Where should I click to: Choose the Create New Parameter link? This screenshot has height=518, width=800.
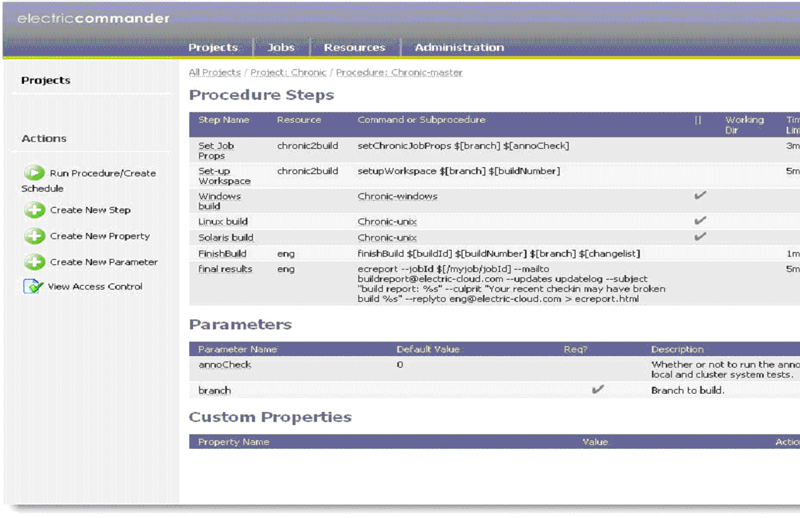(104, 262)
